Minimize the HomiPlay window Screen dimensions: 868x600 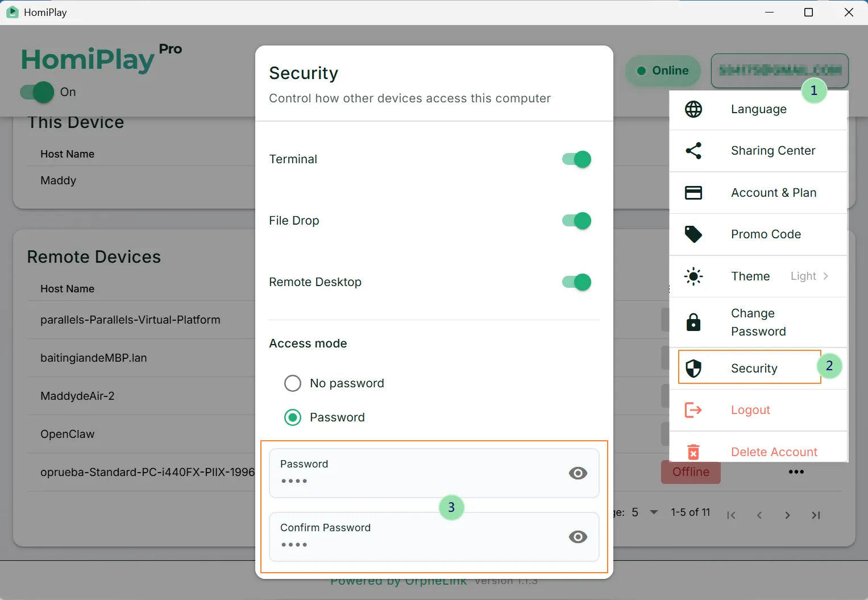coord(770,13)
